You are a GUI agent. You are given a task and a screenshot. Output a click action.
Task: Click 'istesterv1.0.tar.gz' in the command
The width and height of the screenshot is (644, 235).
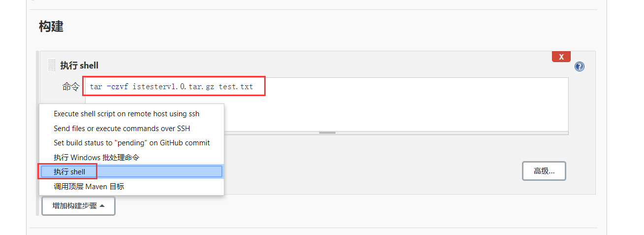[173, 87]
